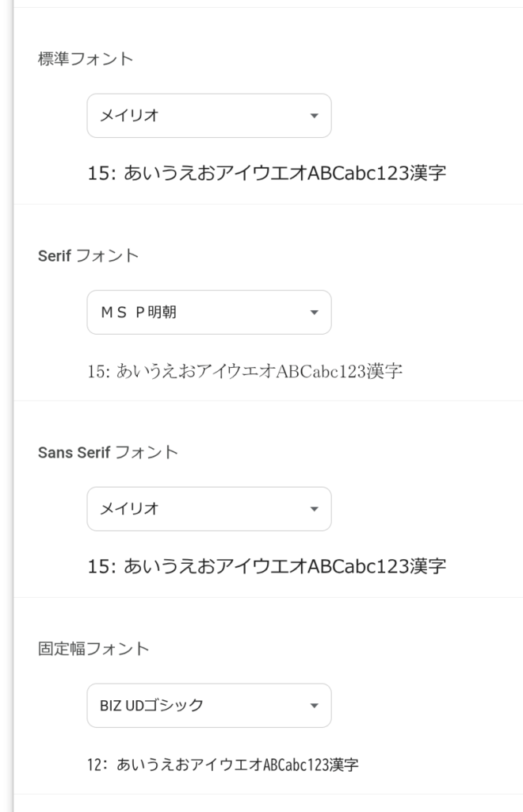The image size is (523, 812).
Task: Click the Serif font preview sample text
Action: (x=245, y=370)
